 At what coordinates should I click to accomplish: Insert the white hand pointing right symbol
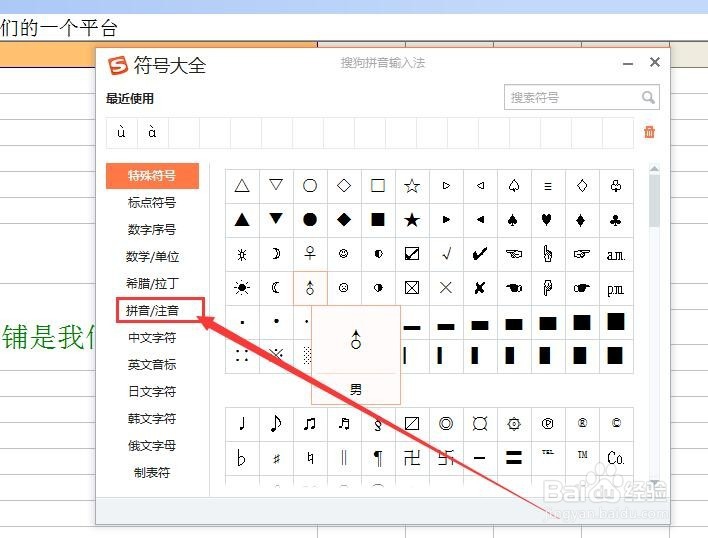(x=582, y=254)
